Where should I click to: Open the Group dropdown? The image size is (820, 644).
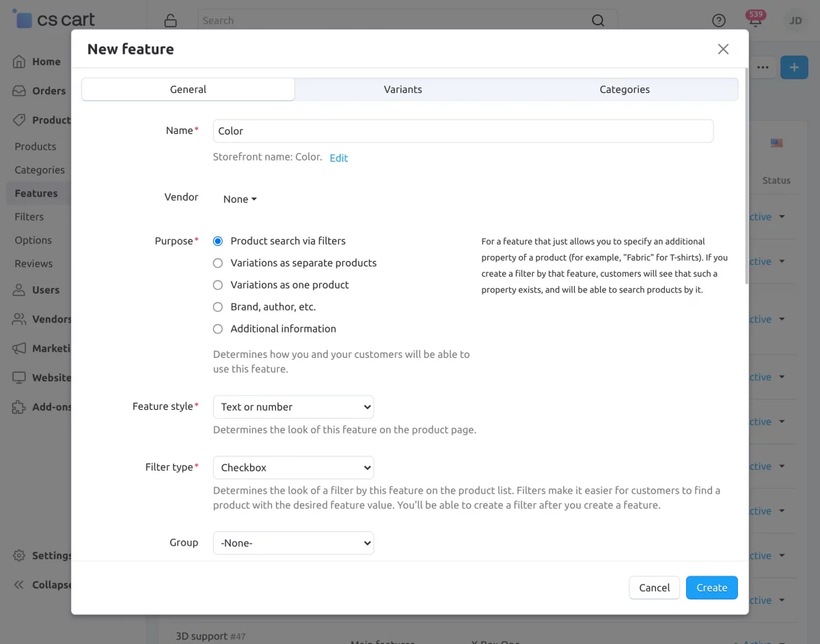293,543
